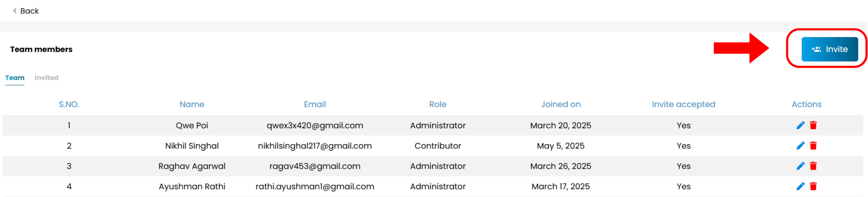868x197 pixels.
Task: Delete Qwe Poi from the team
Action: pos(813,125)
